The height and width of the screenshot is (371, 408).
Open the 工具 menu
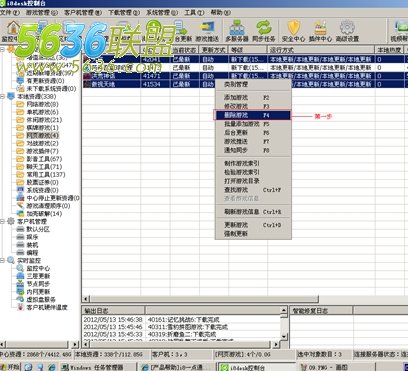click(x=194, y=13)
